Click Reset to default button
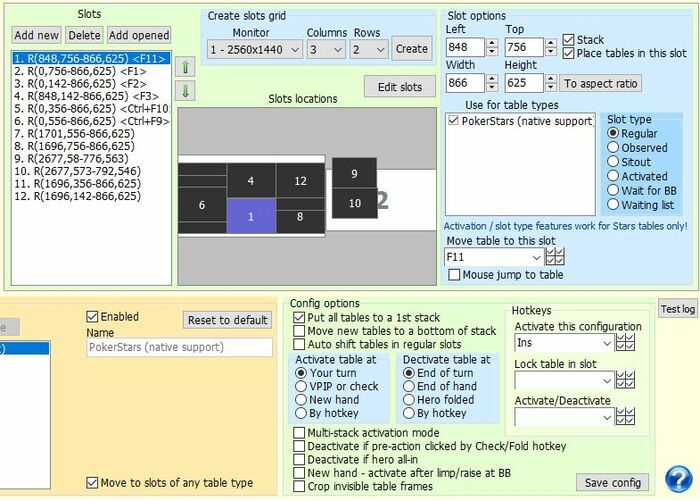 pyautogui.click(x=227, y=320)
